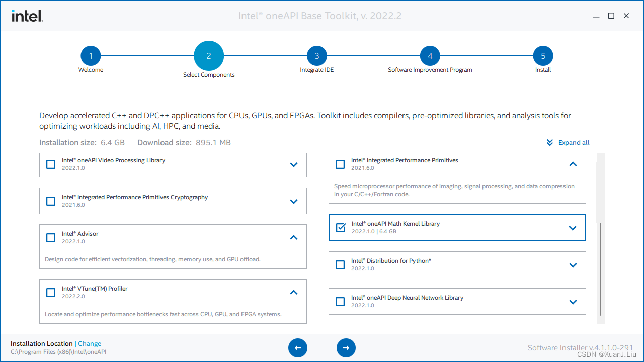This screenshot has width=644, height=362.
Task: Click the back arrow button
Action: [x=298, y=347]
